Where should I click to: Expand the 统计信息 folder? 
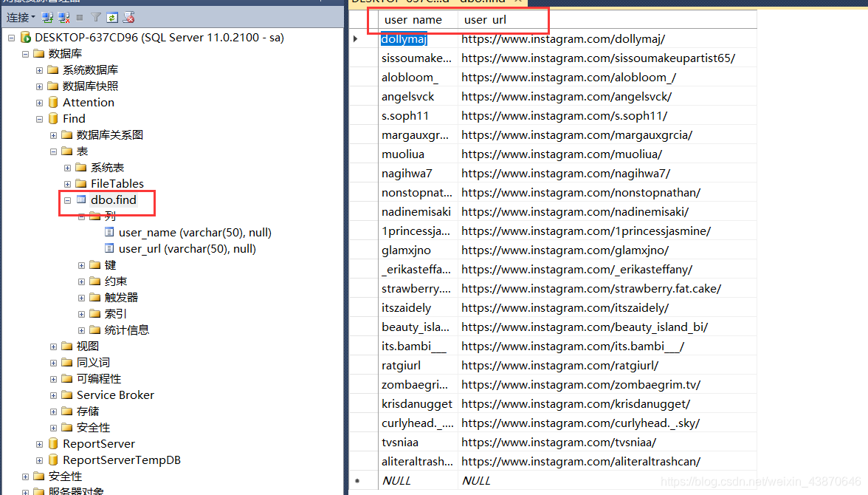click(x=81, y=330)
